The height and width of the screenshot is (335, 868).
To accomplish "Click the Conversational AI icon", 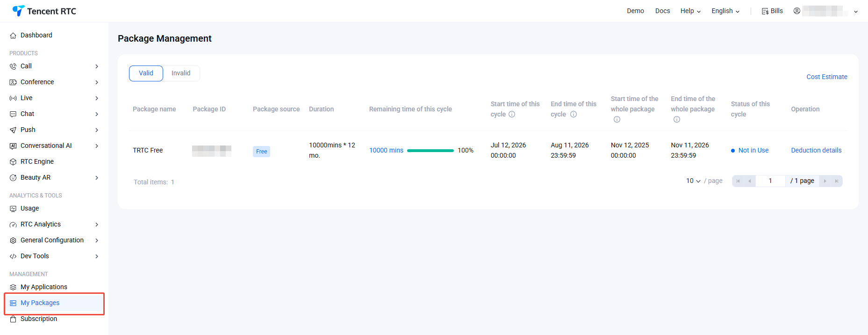I will point(13,146).
